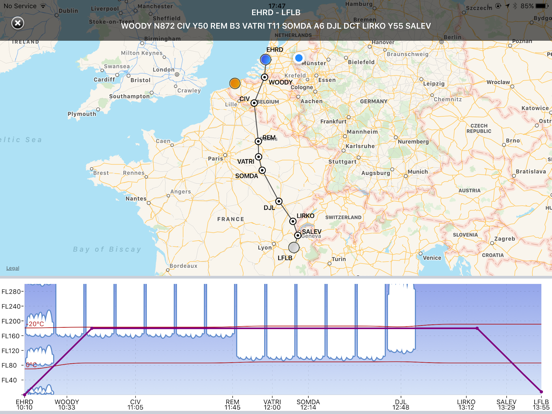The image size is (552, 414).
Task: Select the CIV waypoint marker on map
Action: [x=254, y=103]
